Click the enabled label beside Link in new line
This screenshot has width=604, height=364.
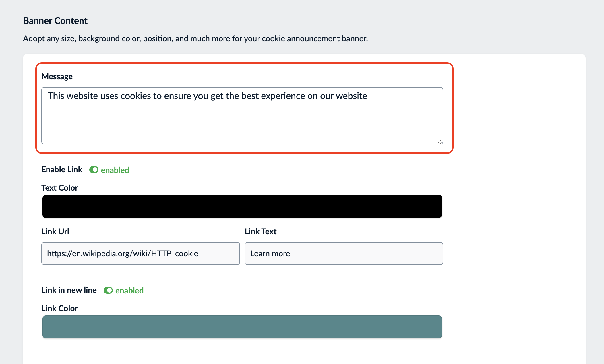tap(129, 291)
